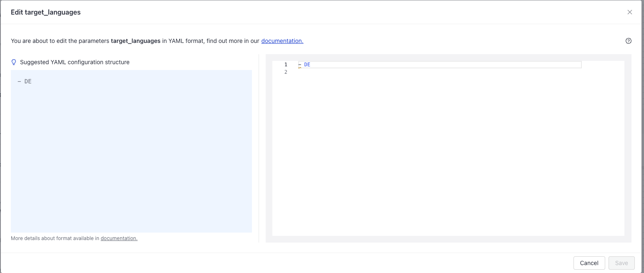Click the Cancel button

pos(589,263)
